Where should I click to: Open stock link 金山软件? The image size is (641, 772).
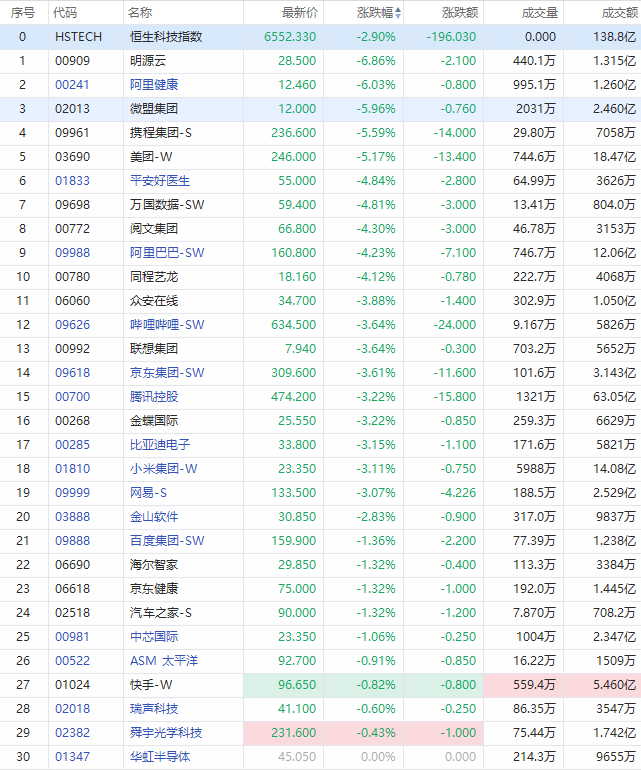point(154,517)
